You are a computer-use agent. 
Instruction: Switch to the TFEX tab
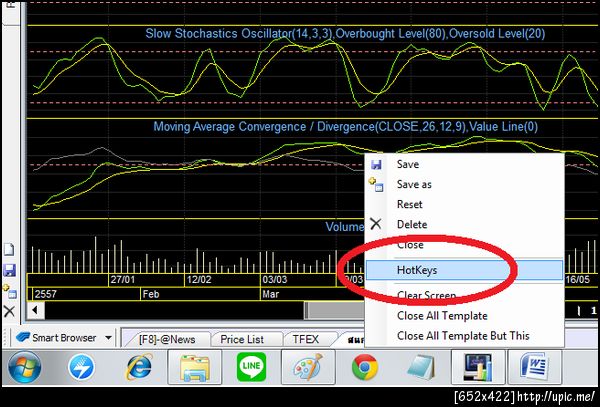pyautogui.click(x=305, y=339)
